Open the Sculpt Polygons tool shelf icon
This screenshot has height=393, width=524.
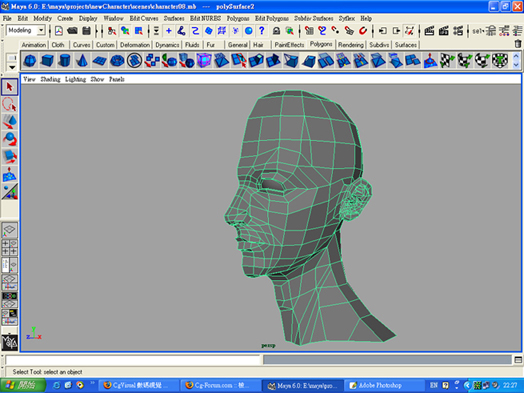pos(430,61)
